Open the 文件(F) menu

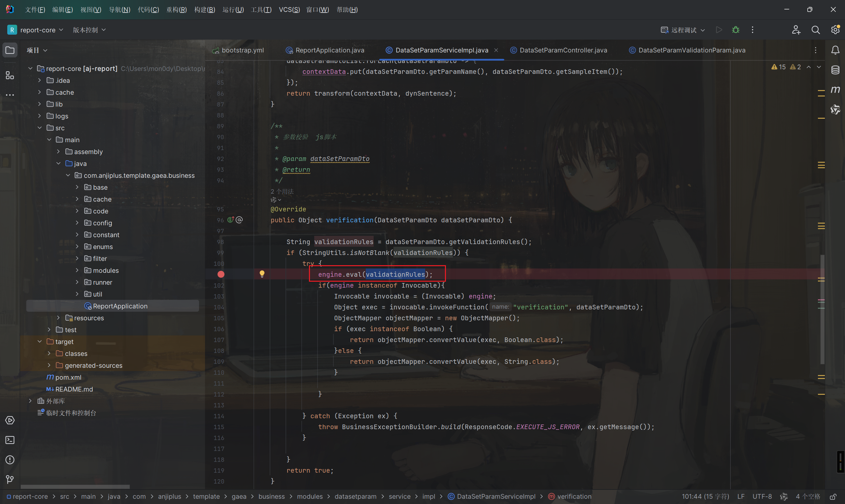[x=35, y=10]
